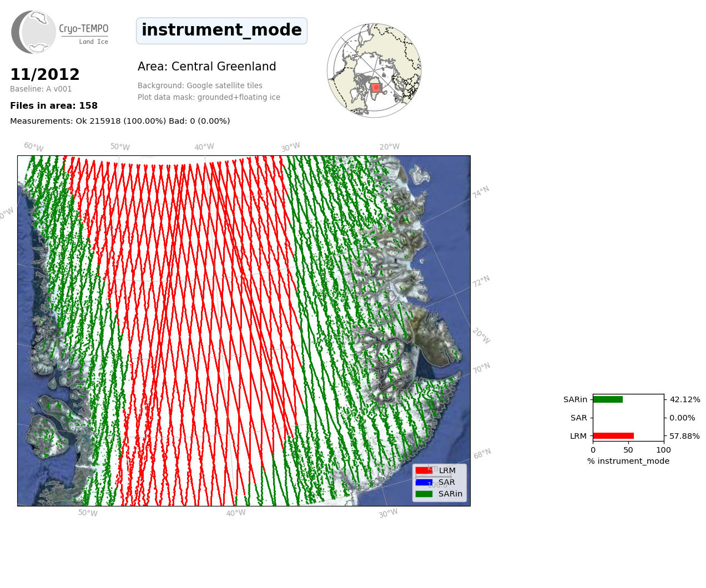This screenshot has height=588, width=706.
Task: Click the red LRM bar in chart
Action: pos(613,436)
